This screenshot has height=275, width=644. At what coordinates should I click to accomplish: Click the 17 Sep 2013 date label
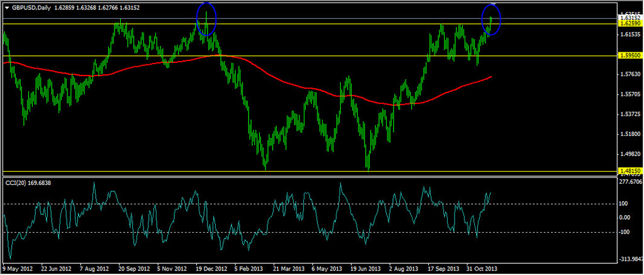[445, 269]
